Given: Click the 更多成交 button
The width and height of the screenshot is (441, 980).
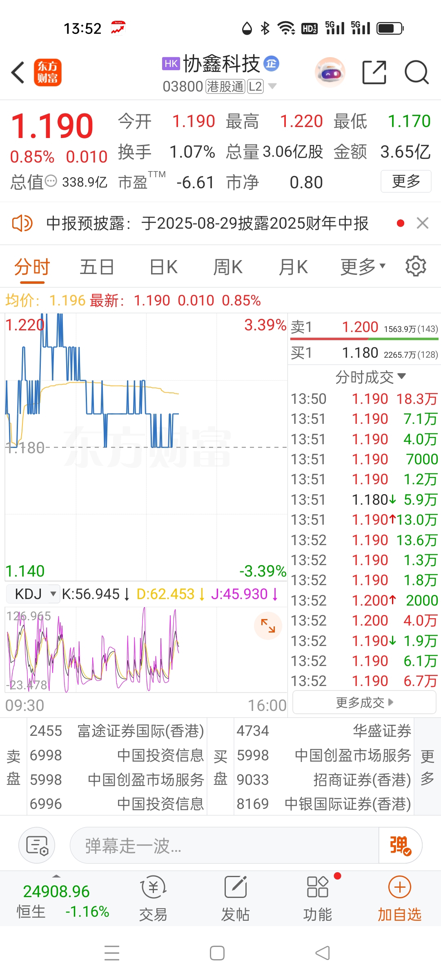Looking at the screenshot, I should 364,702.
